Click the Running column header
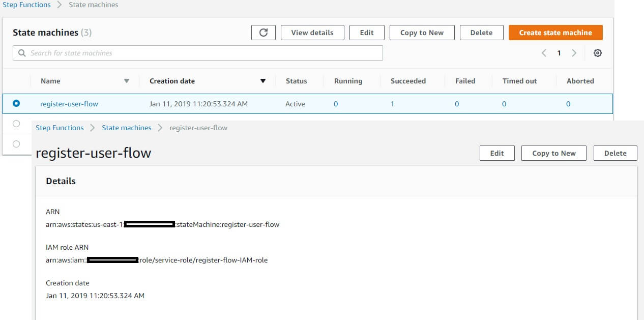644x320 pixels. click(x=348, y=81)
